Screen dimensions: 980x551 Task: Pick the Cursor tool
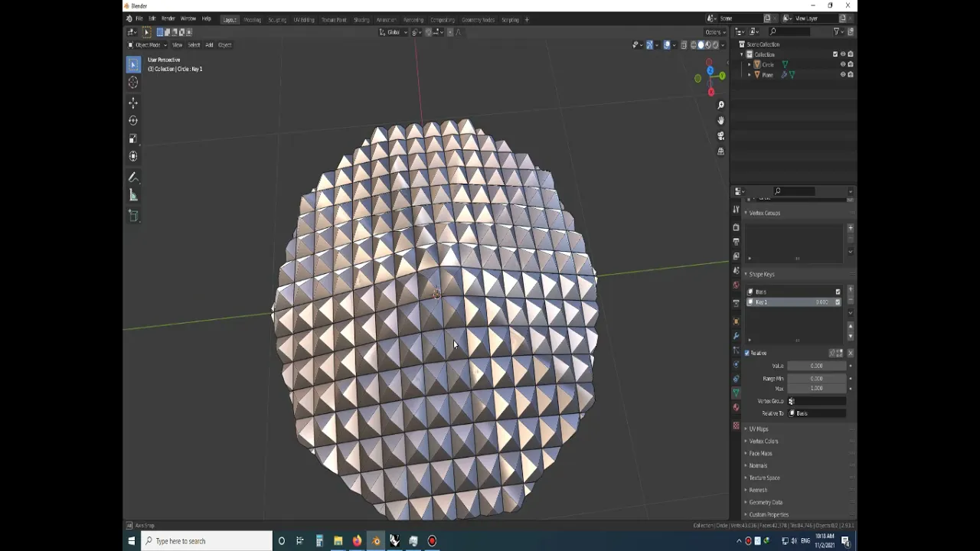click(133, 83)
